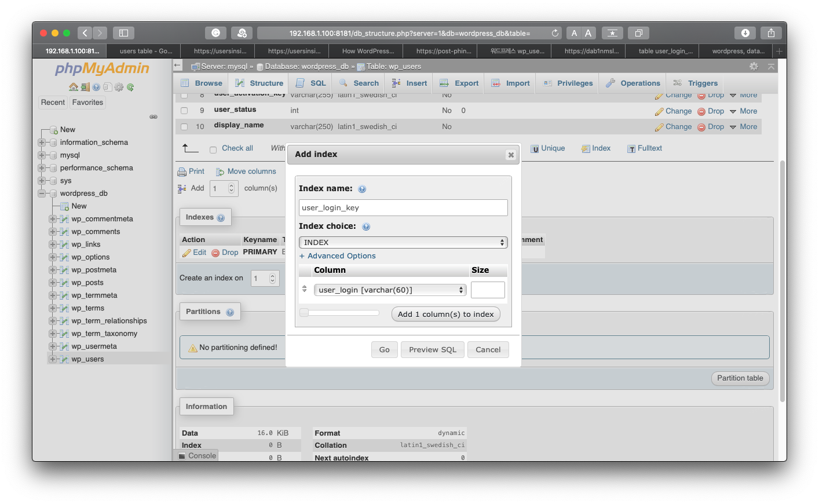
Task: Click Go in Add index dialog
Action: (x=385, y=350)
